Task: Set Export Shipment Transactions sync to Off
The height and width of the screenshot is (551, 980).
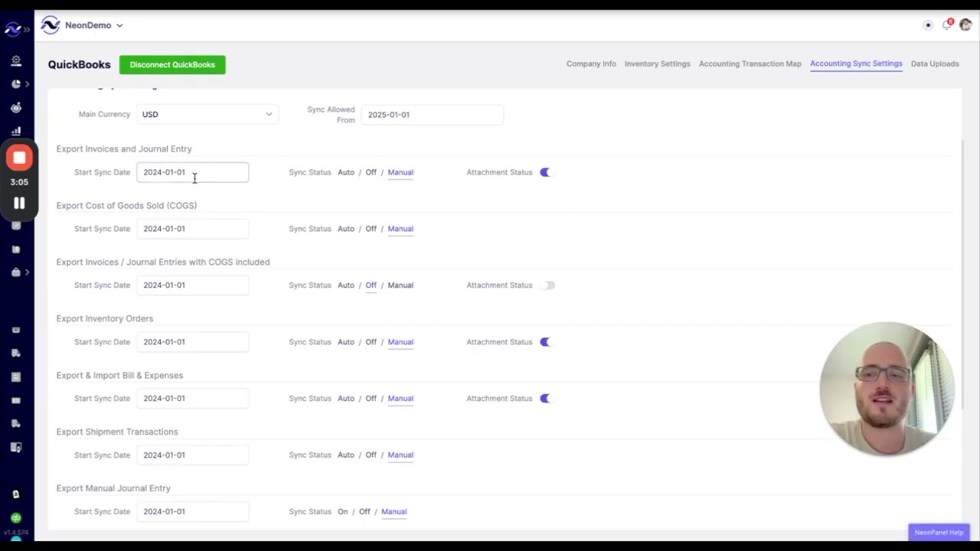Action: (x=371, y=455)
